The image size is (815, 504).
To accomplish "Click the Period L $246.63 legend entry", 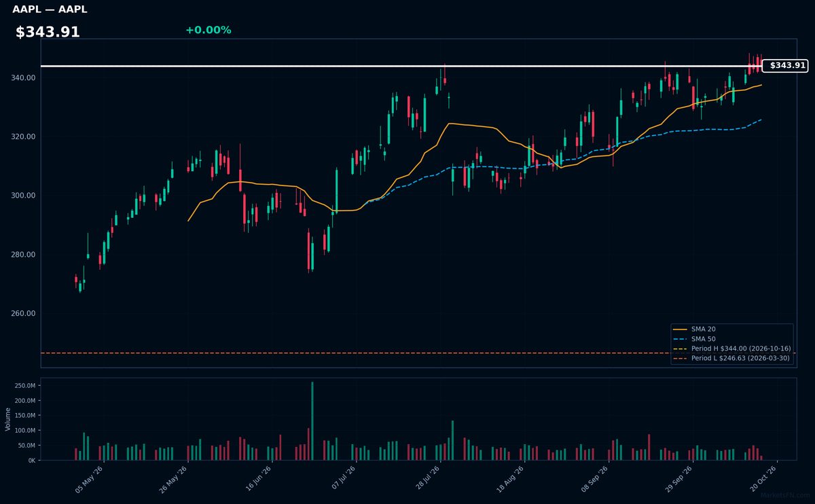I will click(732, 358).
